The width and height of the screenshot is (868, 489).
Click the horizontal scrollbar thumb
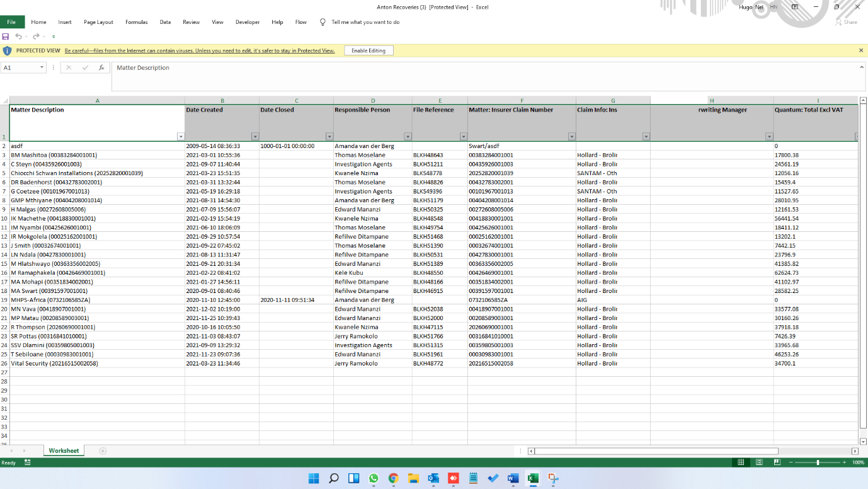coord(656,451)
